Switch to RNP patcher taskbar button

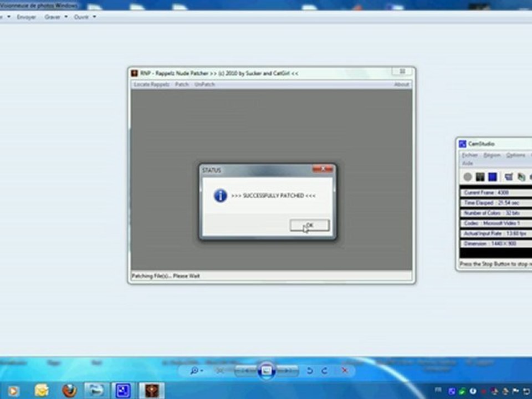[x=152, y=391]
